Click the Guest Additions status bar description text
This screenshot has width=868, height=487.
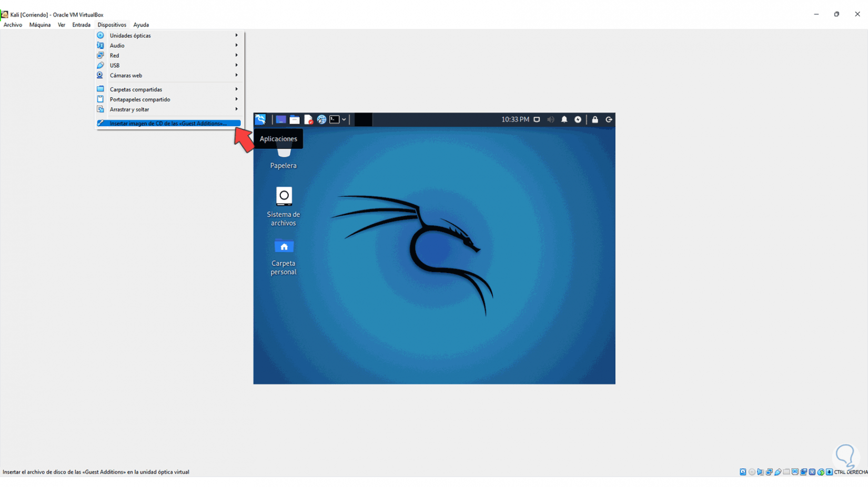(x=96, y=472)
